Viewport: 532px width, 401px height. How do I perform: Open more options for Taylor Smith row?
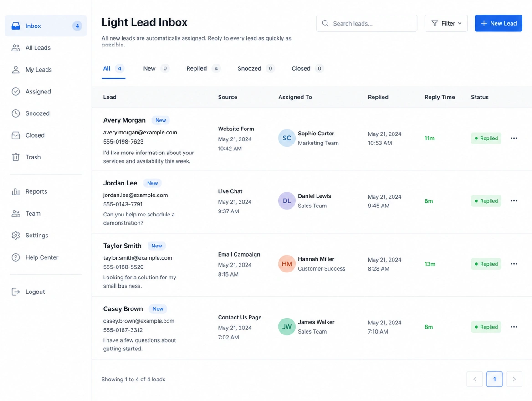(x=514, y=264)
